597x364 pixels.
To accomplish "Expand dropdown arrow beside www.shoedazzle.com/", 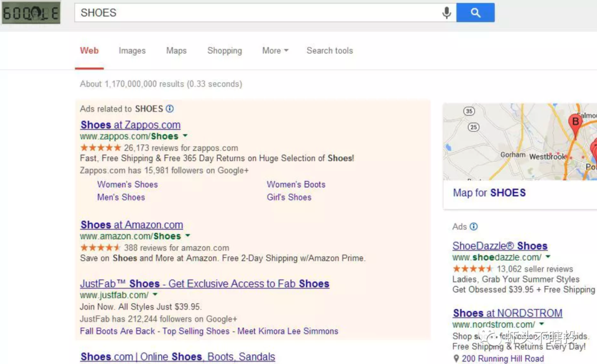I will [x=548, y=257].
